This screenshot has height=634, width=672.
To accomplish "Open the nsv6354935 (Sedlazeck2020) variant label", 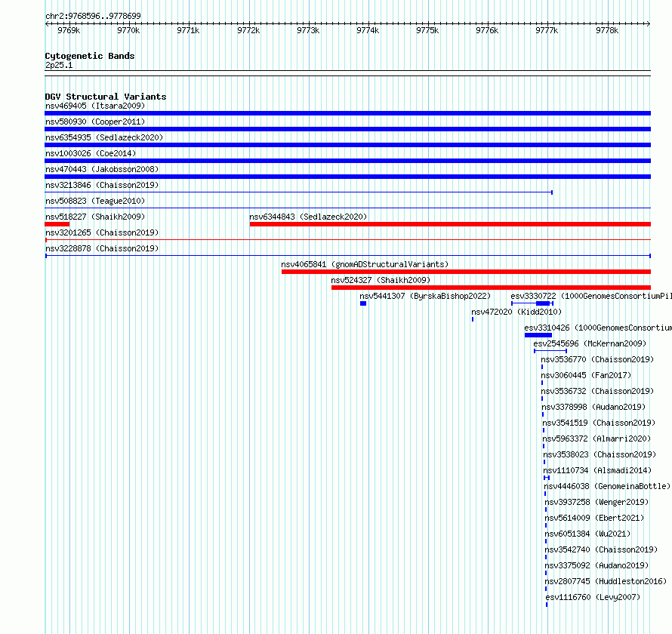I will 104,137.
